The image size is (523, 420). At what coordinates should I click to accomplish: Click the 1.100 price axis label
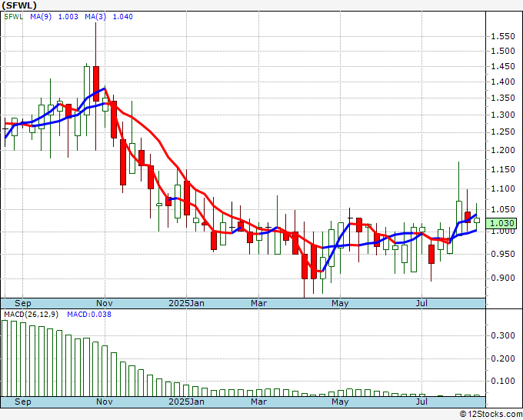[x=503, y=188]
